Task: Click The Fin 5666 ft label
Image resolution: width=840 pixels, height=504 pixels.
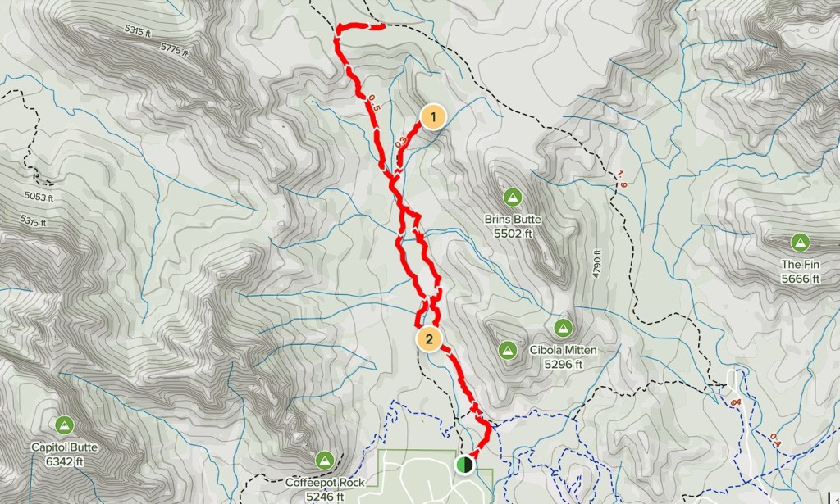Action: coord(801,271)
